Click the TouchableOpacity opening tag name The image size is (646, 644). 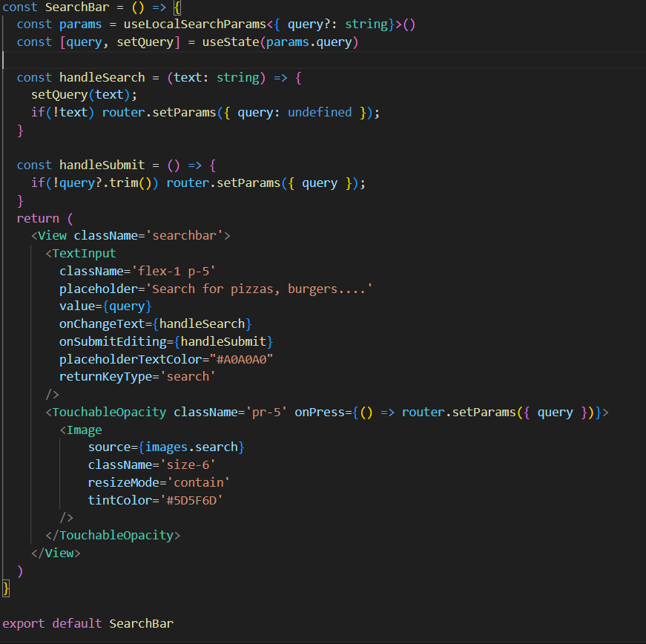[109, 412]
